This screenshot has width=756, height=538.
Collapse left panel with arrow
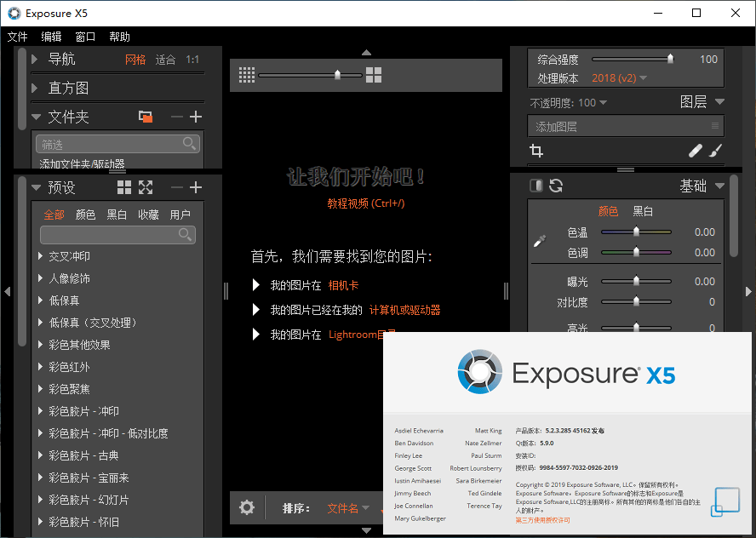tap(7, 291)
